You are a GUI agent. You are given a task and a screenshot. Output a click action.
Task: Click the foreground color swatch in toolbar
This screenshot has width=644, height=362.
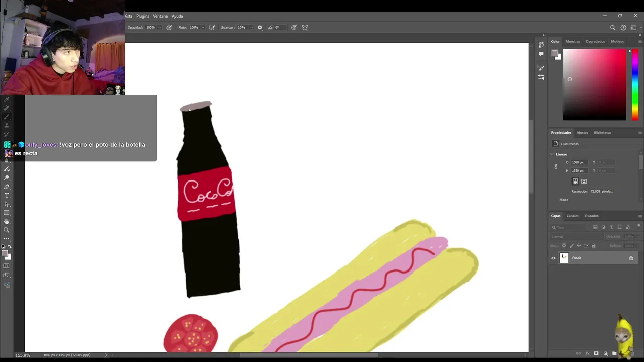click(5, 254)
